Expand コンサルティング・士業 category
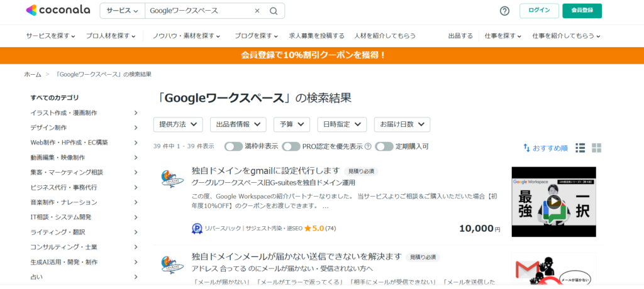 (84, 247)
